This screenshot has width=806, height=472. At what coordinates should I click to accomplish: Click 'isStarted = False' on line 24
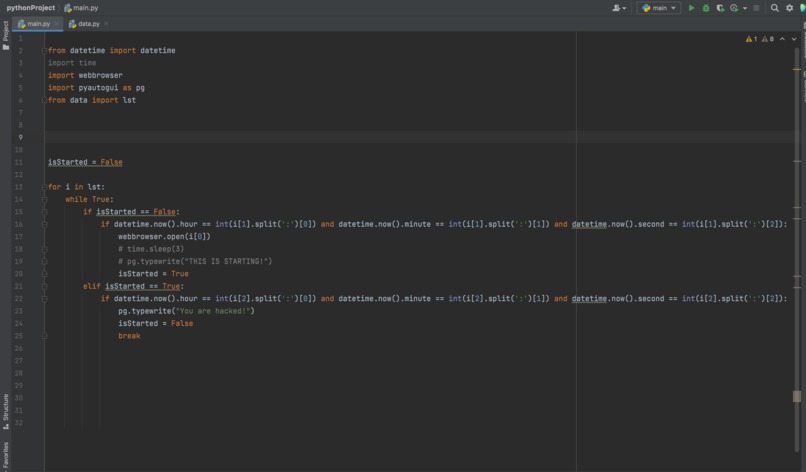[155, 323]
